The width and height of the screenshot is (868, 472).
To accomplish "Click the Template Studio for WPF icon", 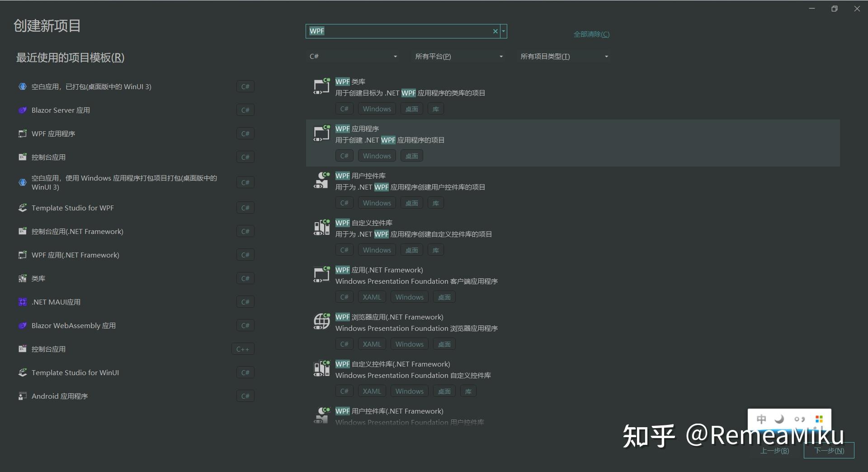I will 23,208.
